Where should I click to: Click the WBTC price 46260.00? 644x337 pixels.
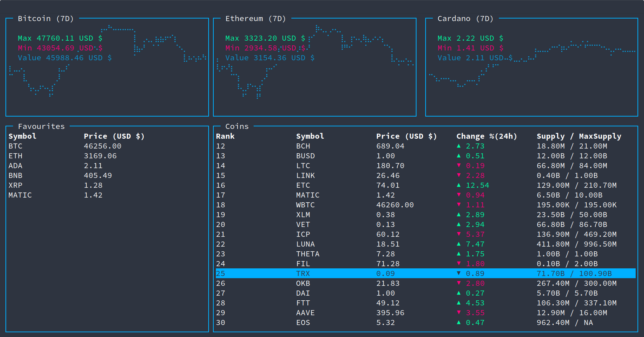click(x=395, y=205)
